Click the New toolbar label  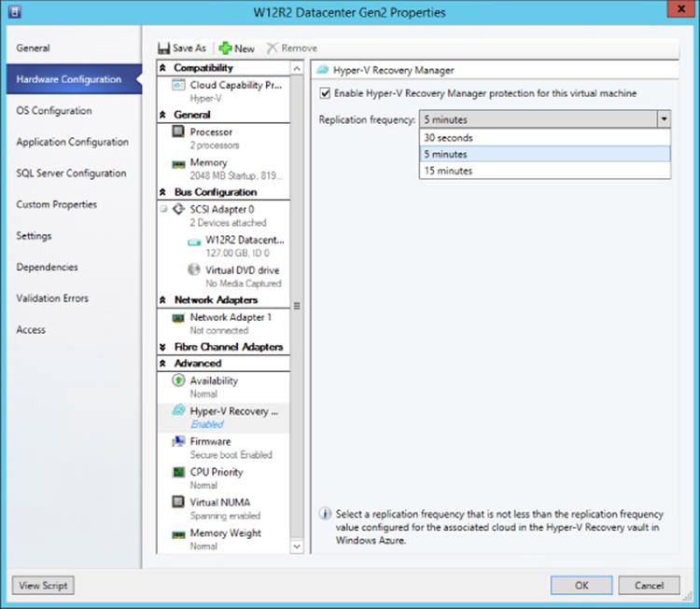click(x=245, y=48)
